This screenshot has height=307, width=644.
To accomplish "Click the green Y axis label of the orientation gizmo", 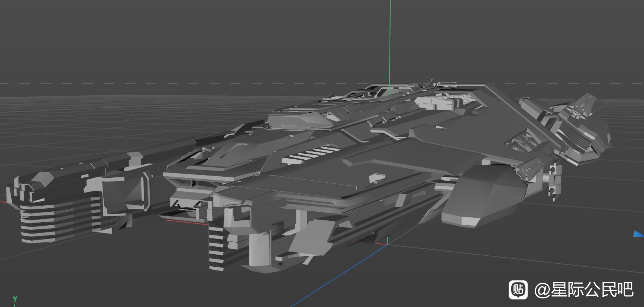I will point(15,299).
